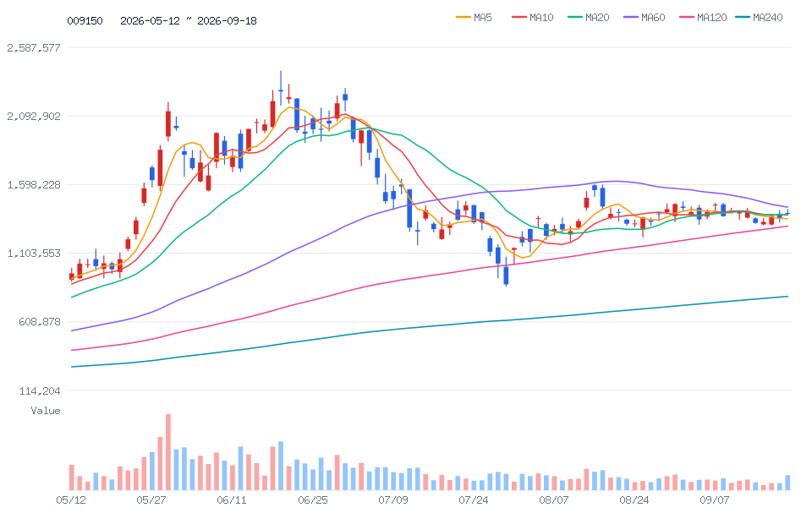
Task: Click the Value volume panel label
Action: tap(46, 411)
